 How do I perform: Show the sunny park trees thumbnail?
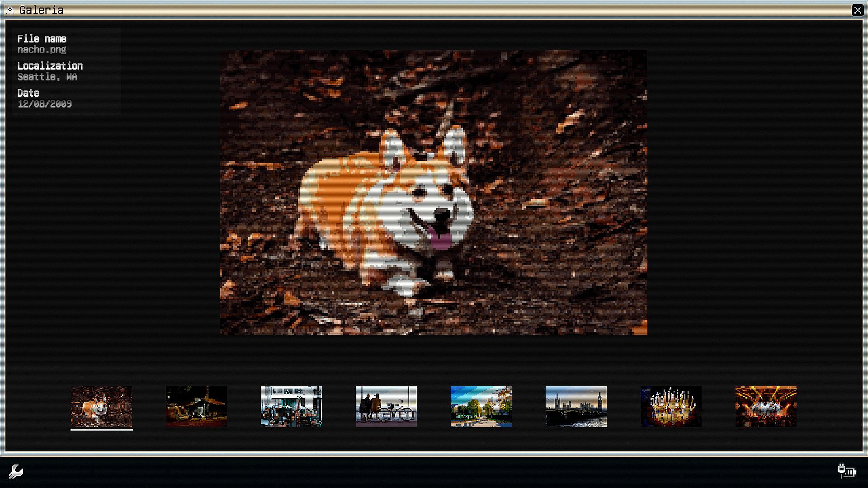[x=481, y=406]
